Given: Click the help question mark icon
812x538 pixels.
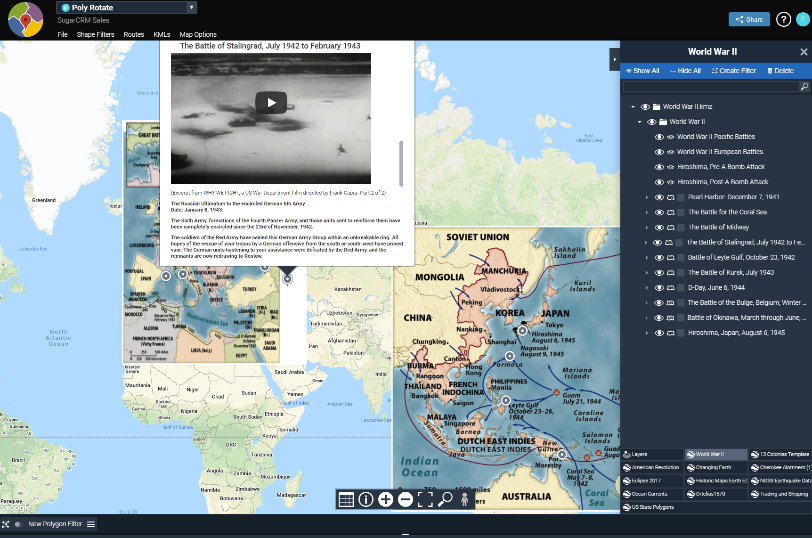Looking at the screenshot, I should pyautogui.click(x=784, y=19).
